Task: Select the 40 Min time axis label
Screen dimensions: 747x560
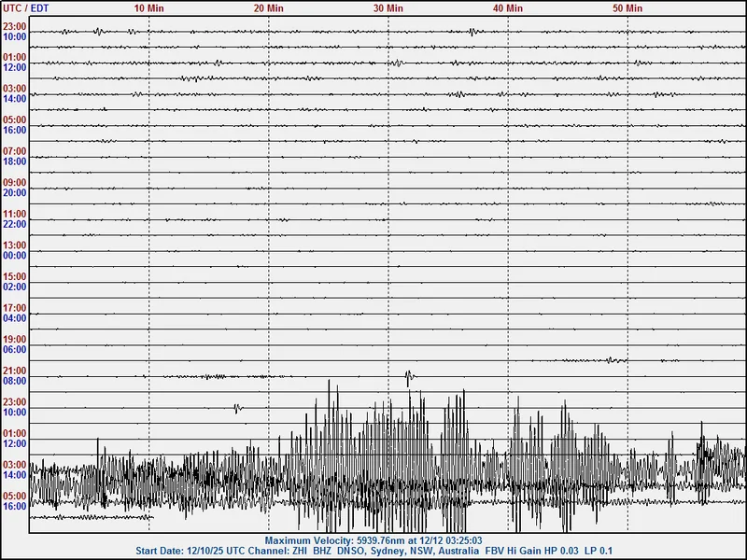Action: pos(507,7)
